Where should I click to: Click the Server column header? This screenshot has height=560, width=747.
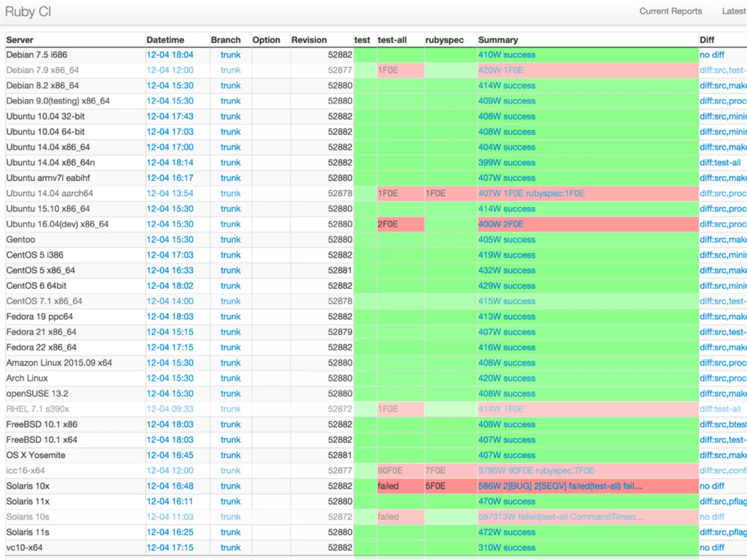tap(20, 40)
